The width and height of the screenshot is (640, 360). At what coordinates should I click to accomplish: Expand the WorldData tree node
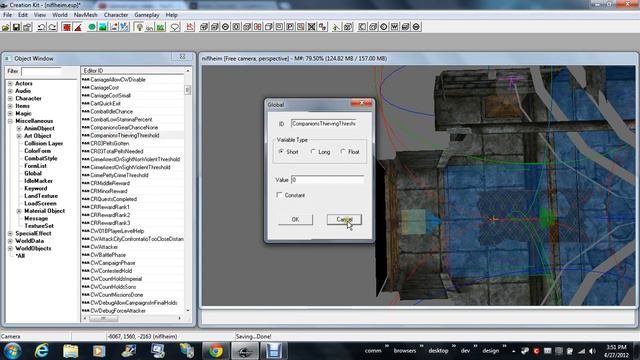[10, 241]
